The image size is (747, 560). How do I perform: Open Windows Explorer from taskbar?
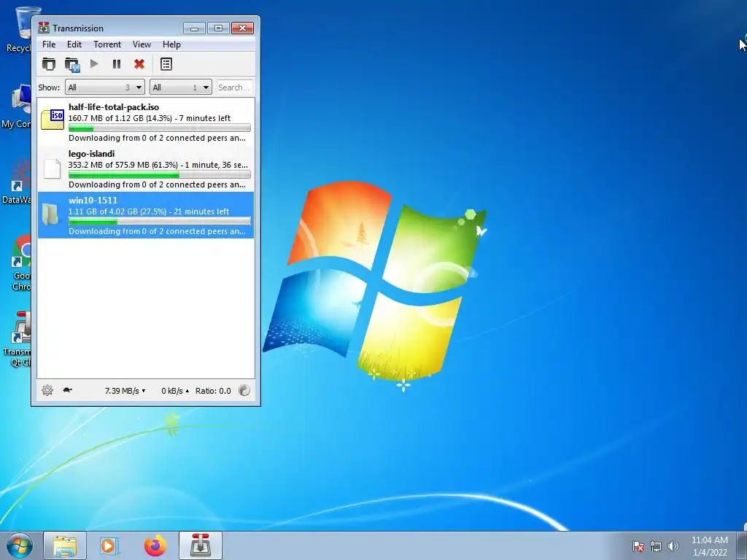(x=65, y=545)
